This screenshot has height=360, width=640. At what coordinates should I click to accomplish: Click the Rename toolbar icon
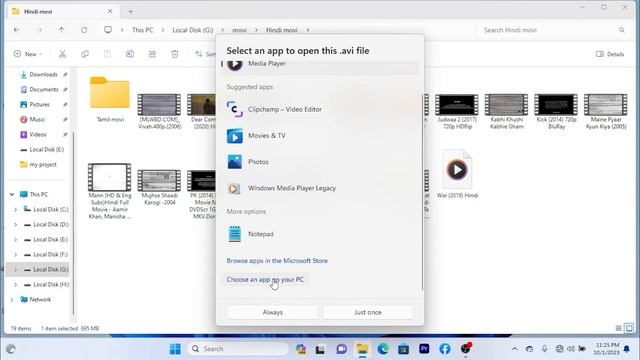[130, 54]
